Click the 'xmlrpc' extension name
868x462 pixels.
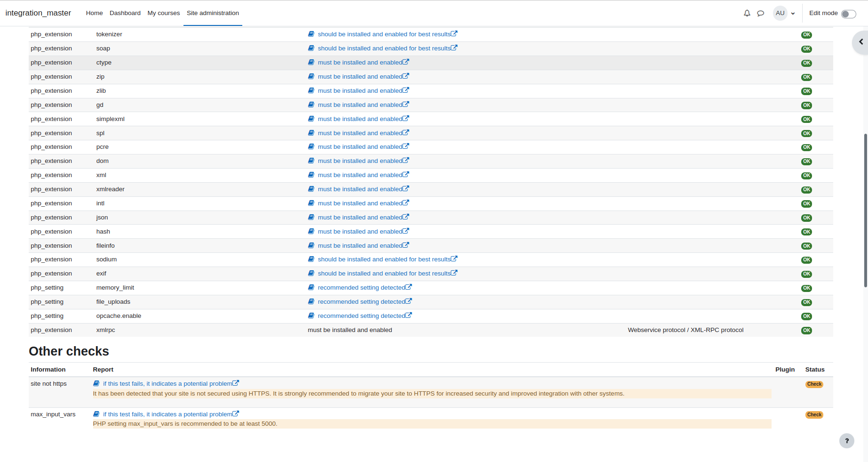105,330
